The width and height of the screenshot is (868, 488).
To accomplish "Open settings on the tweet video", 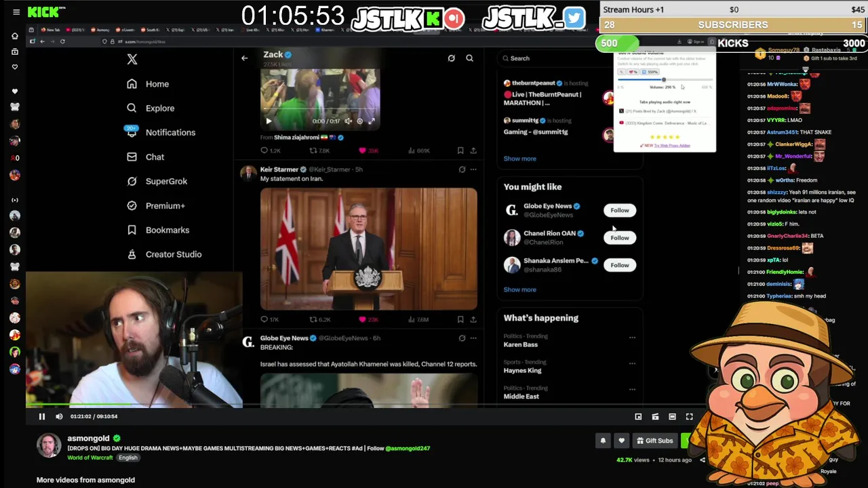I will click(359, 121).
